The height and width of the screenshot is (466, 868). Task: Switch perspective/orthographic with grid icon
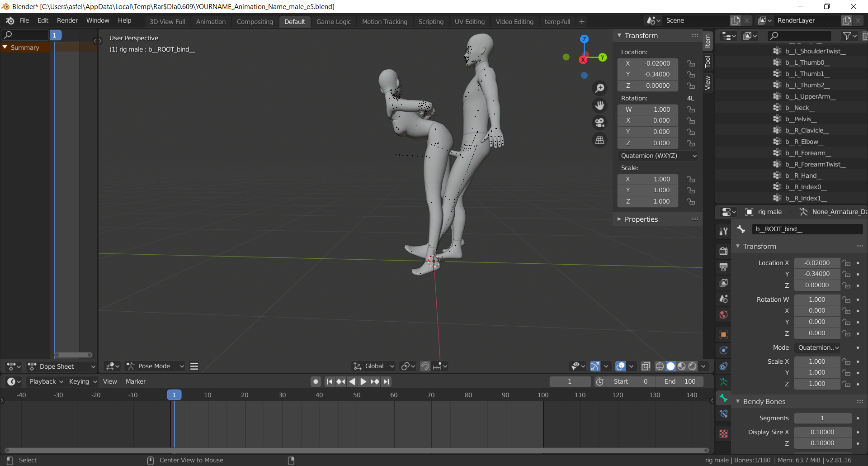(600, 140)
